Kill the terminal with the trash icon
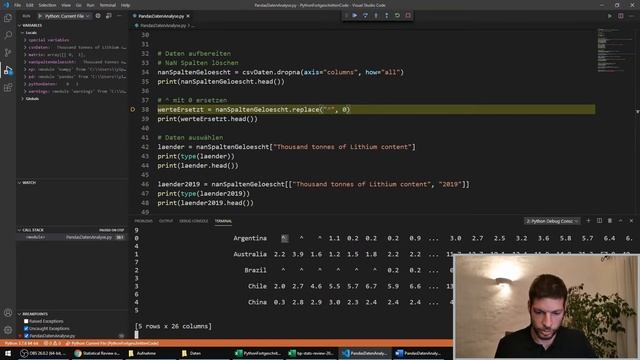 610,221
